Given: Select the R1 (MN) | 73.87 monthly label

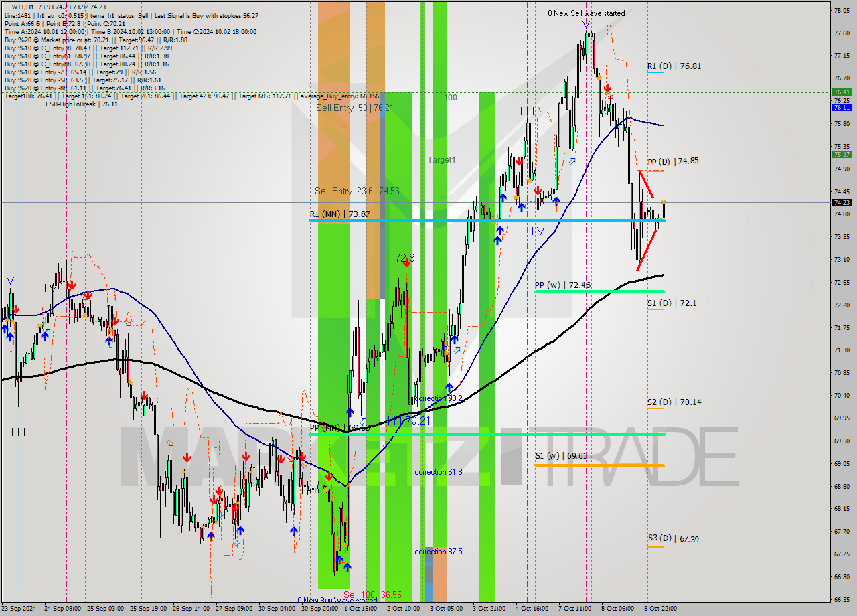Looking at the screenshot, I should pyautogui.click(x=339, y=214).
